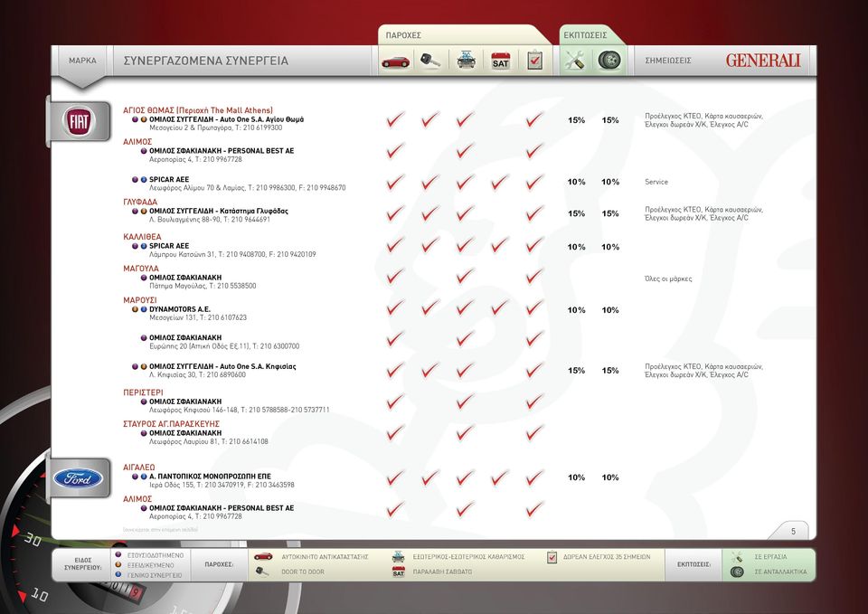The height and width of the screenshot is (614, 868).
Task: Click Ευρώπης 20 address of ΟΜΙΛΟΣ ΣΦΑΚΙΑΝΑΚΗ
Action: pyautogui.click(x=224, y=346)
